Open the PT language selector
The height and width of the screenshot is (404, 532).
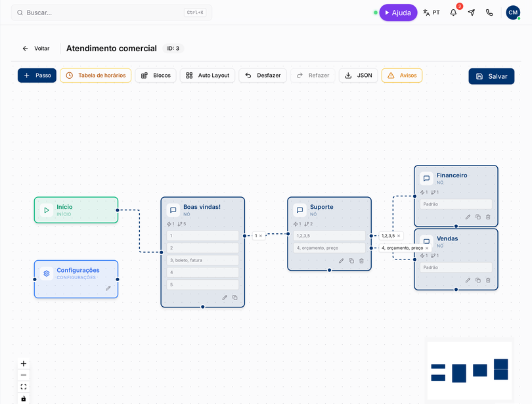tap(432, 12)
